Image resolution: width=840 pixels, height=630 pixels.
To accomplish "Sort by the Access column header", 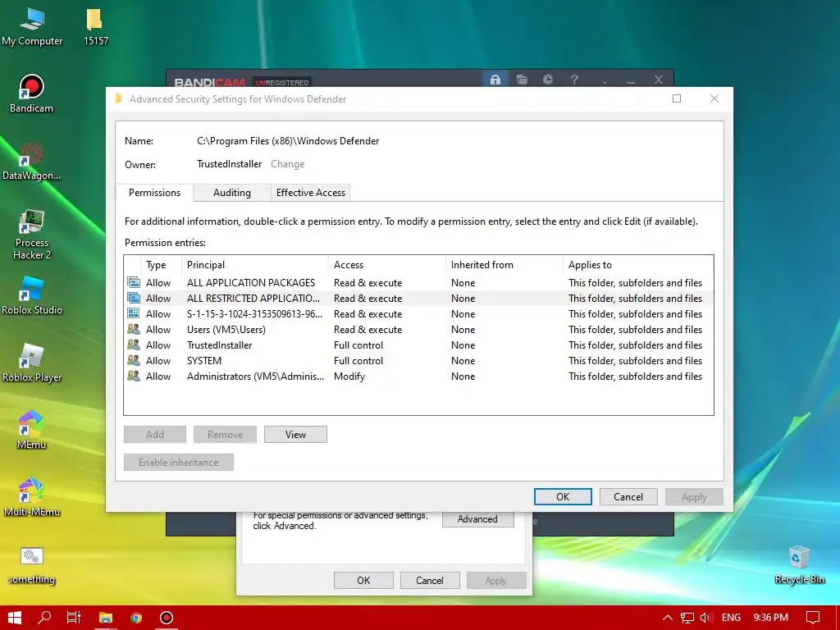I will point(387,265).
